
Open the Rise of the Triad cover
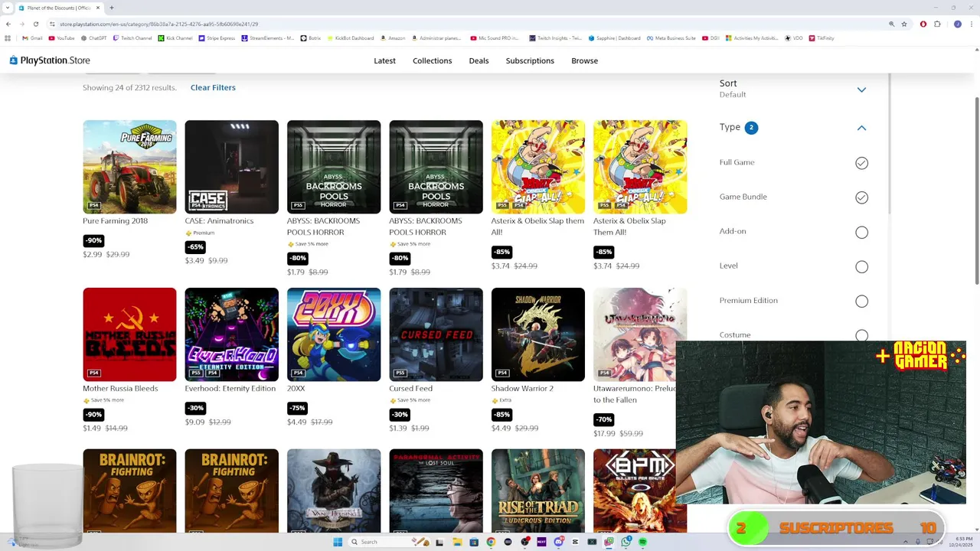point(538,491)
